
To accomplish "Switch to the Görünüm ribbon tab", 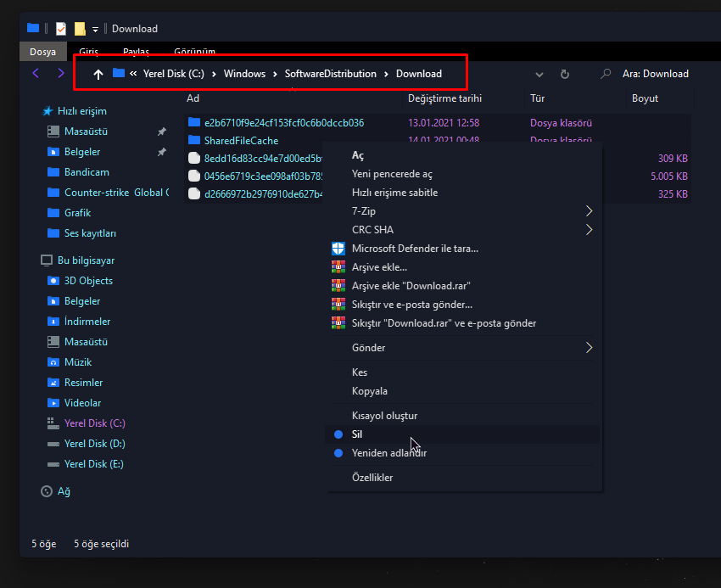I will tap(194, 52).
